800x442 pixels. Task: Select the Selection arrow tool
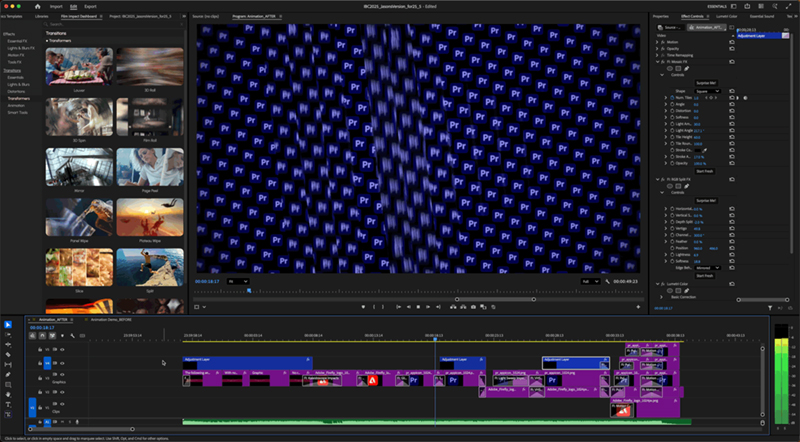pyautogui.click(x=7, y=324)
